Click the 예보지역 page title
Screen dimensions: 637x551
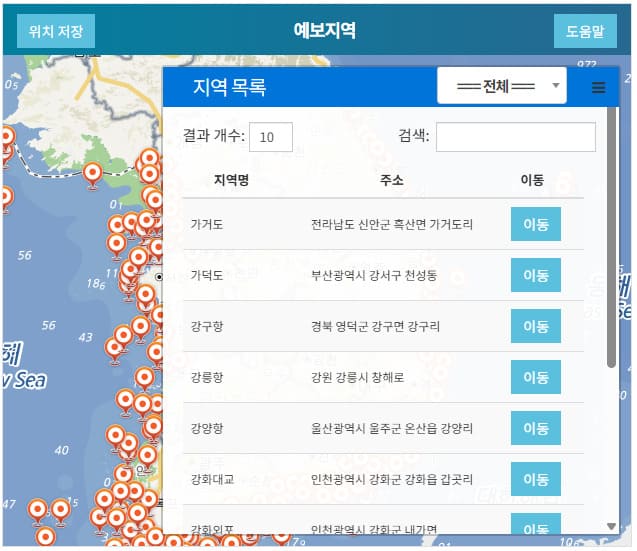[324, 30]
